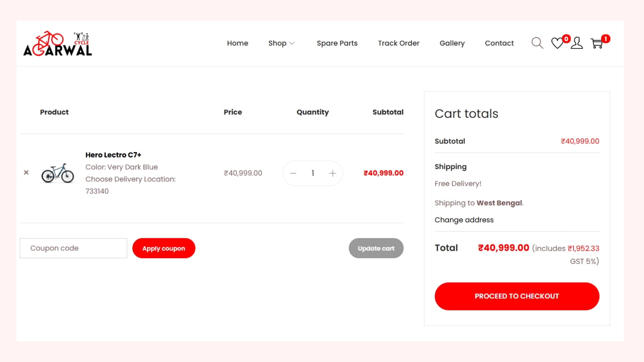Open the search magnifier icon

(x=537, y=43)
